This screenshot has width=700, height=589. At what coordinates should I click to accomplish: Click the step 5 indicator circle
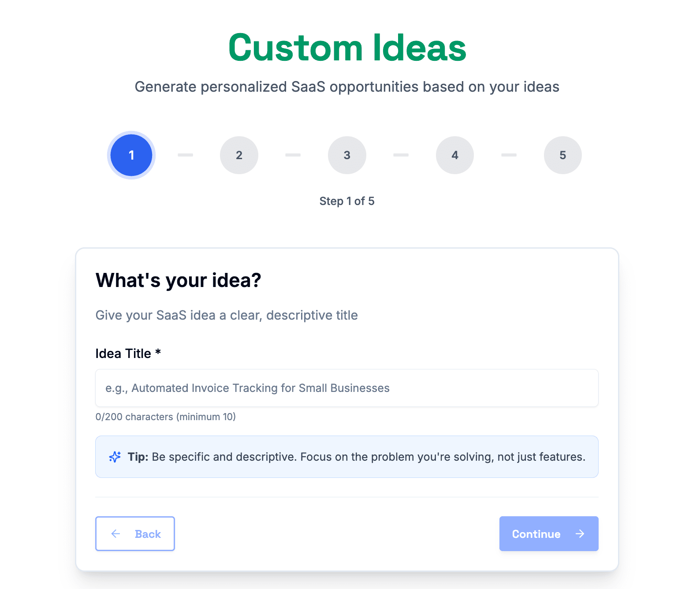[x=562, y=155]
